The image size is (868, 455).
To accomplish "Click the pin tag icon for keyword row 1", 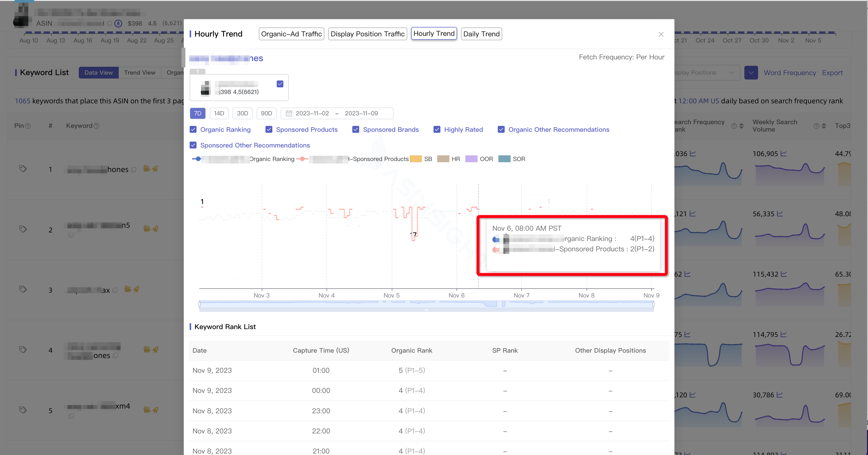I will [x=23, y=169].
